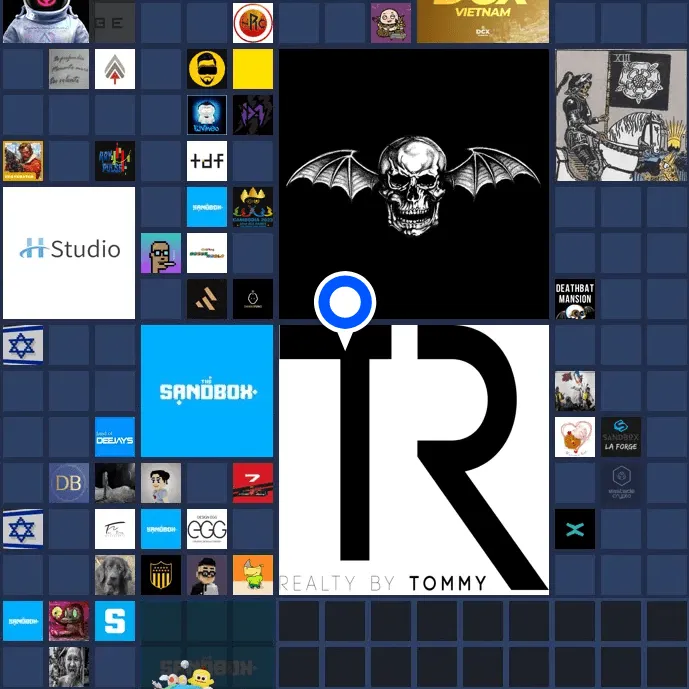Open the white egg outline logo on black
The height and width of the screenshot is (689, 689).
click(253, 299)
